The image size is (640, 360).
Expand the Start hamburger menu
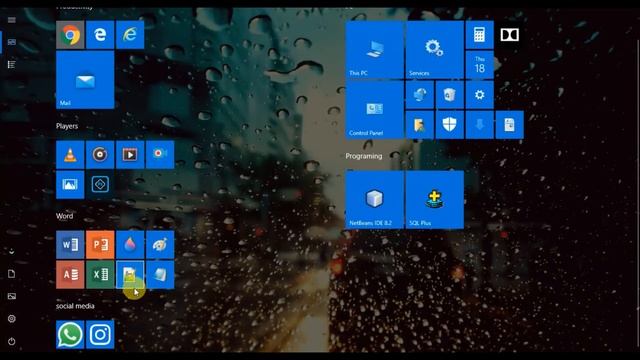tap(11, 20)
